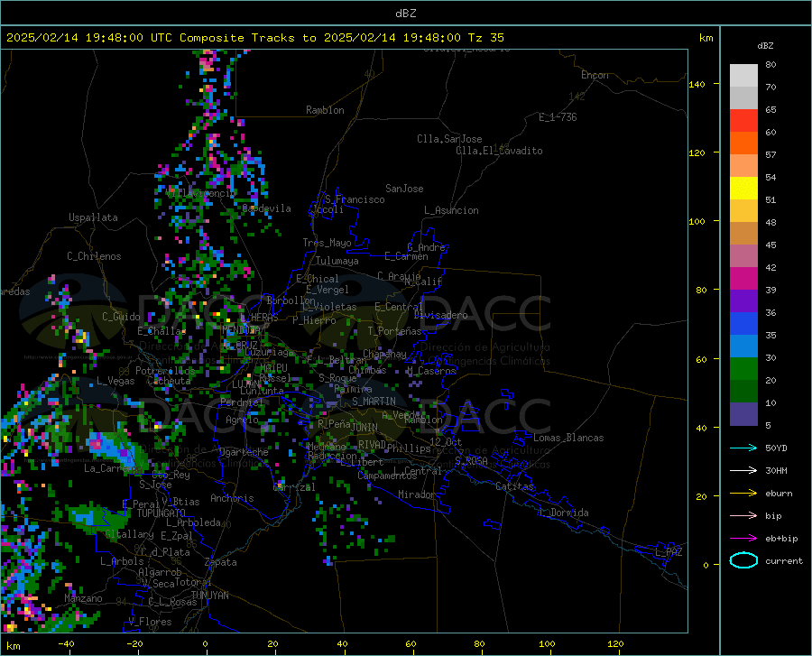Click the cyan 50YD arrow symbol
The height and width of the screenshot is (656, 812).
[x=743, y=448]
